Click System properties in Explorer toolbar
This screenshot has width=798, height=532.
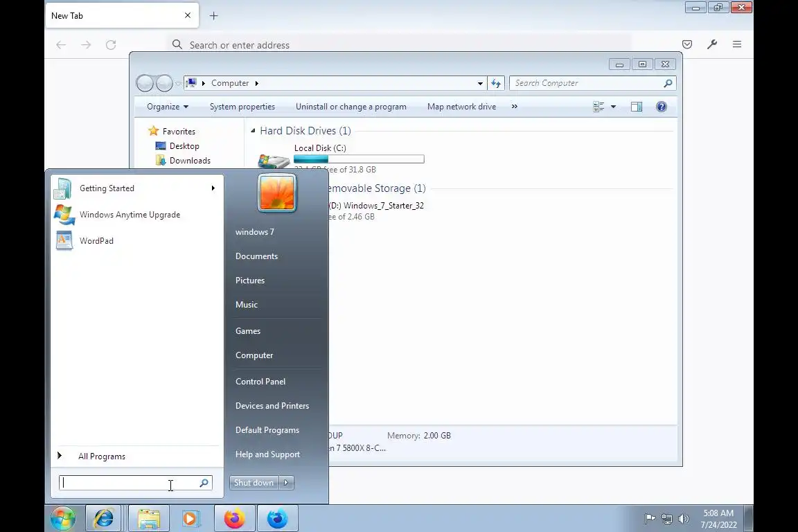pos(242,107)
